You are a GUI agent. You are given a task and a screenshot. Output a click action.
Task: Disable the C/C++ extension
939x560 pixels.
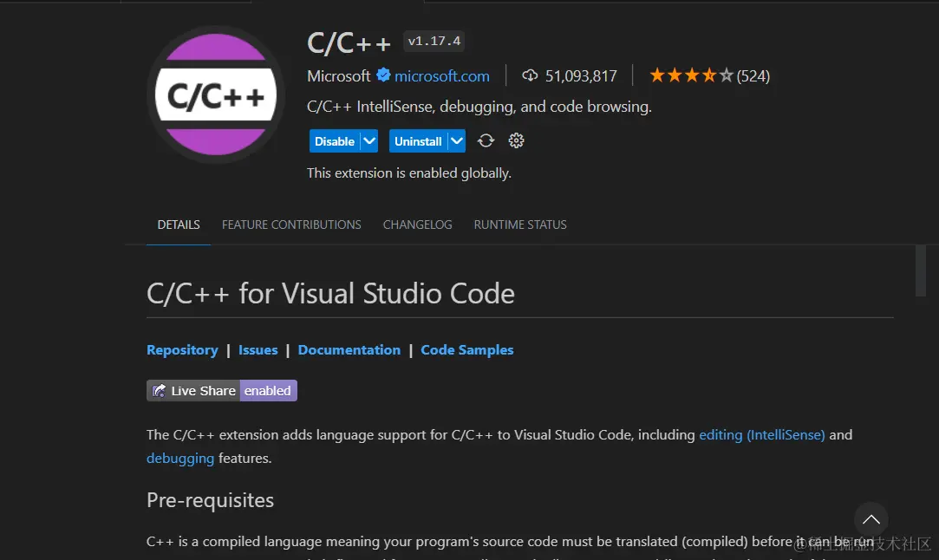335,140
